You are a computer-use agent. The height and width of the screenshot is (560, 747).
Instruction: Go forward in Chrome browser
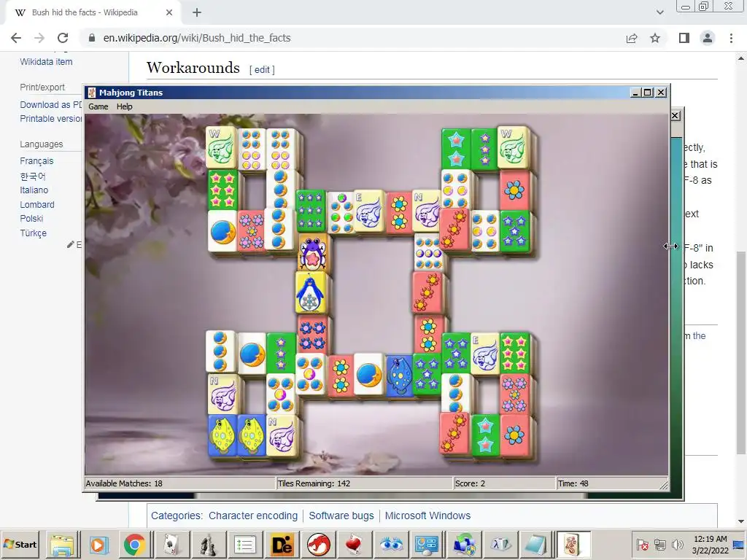39,38
